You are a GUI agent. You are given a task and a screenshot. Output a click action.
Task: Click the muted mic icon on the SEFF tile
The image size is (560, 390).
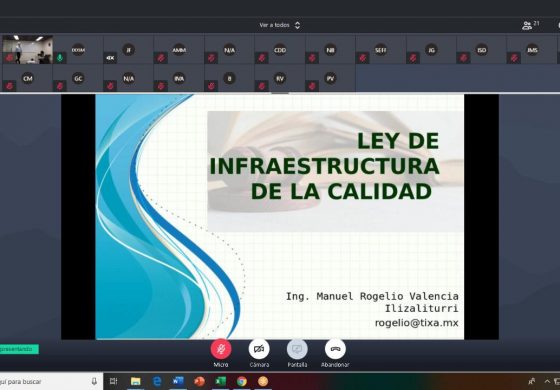362,58
